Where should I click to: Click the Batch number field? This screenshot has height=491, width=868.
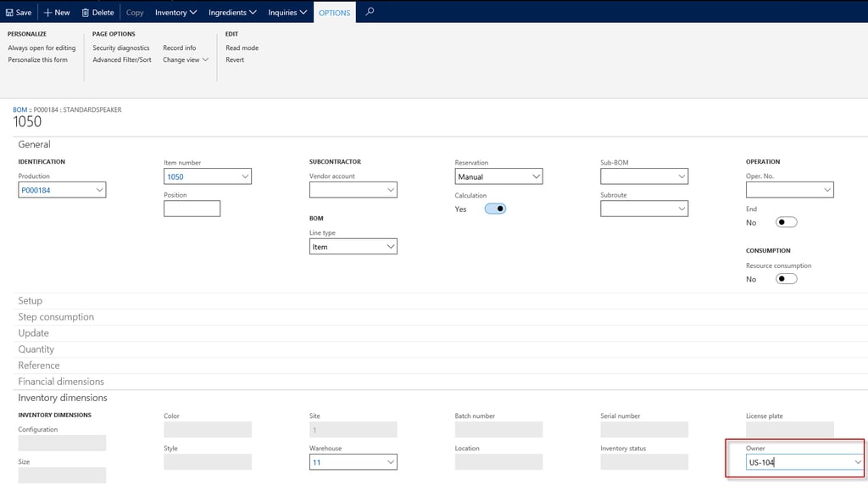pyautogui.click(x=498, y=430)
